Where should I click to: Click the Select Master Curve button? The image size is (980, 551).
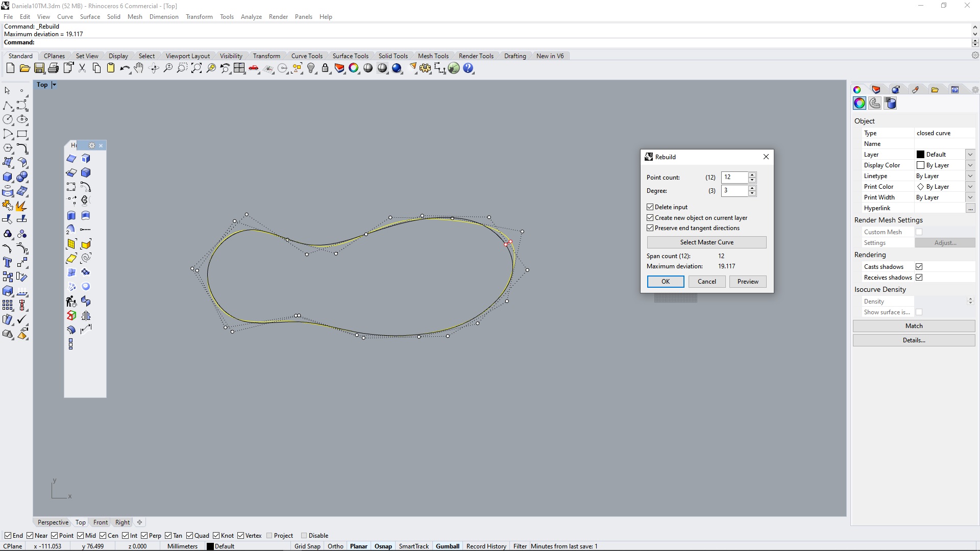(706, 242)
